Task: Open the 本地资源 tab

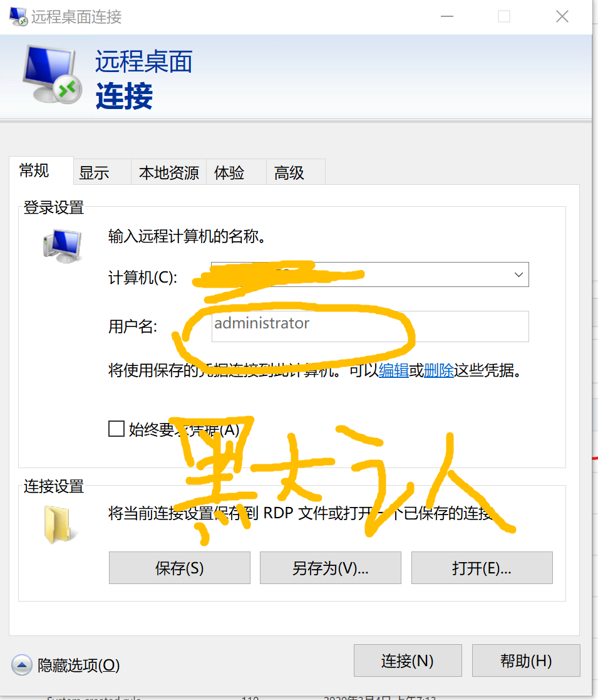Action: [168, 172]
